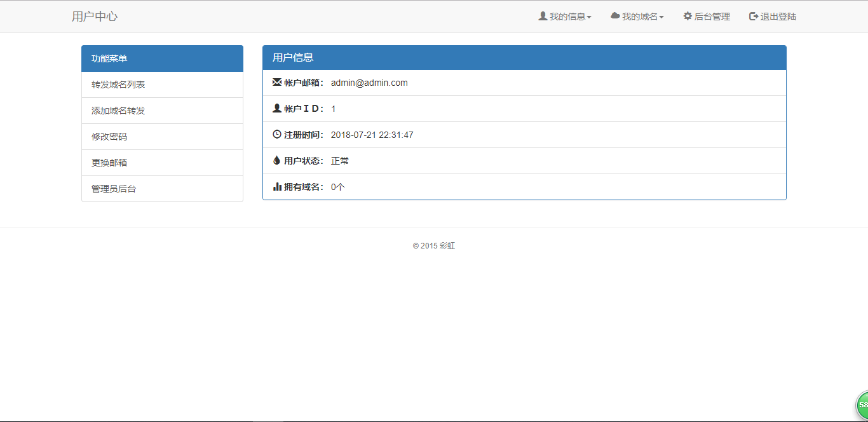
Task: Click the person icon beside 帐户ID
Action: pos(277,108)
